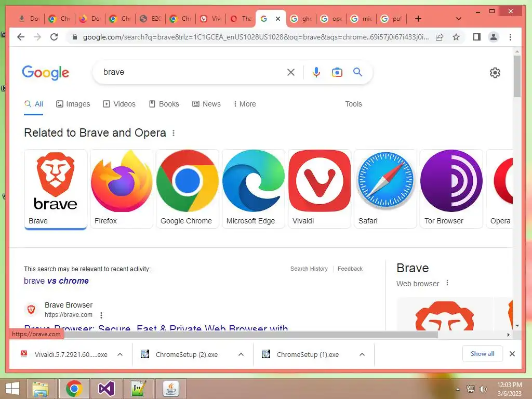Select the Vivaldi browser card
This screenshot has width=532, height=399.
pyautogui.click(x=320, y=189)
